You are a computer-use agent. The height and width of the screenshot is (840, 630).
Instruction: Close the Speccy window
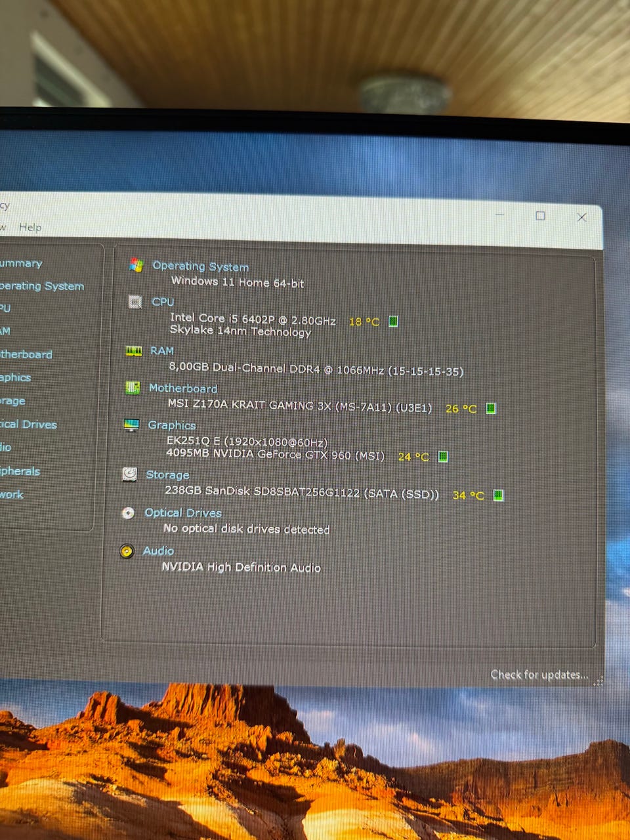(581, 217)
